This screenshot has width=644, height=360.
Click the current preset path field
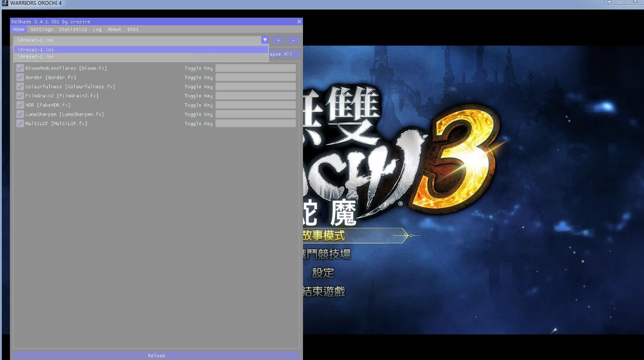pyautogui.click(x=137, y=40)
